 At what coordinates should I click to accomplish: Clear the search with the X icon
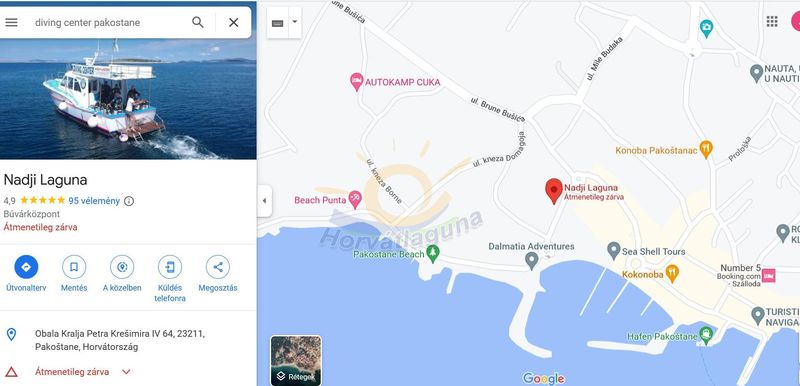point(234,22)
